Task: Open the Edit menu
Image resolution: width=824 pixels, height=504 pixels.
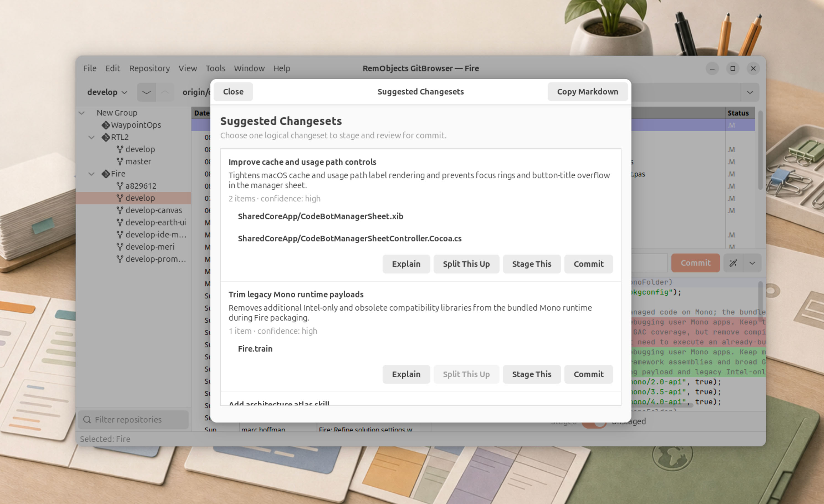Action: pyautogui.click(x=113, y=68)
